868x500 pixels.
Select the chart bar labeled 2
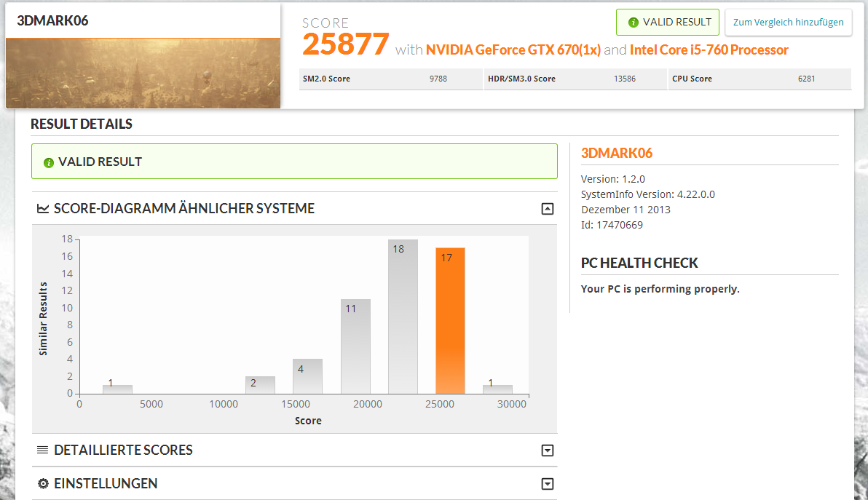(260, 385)
